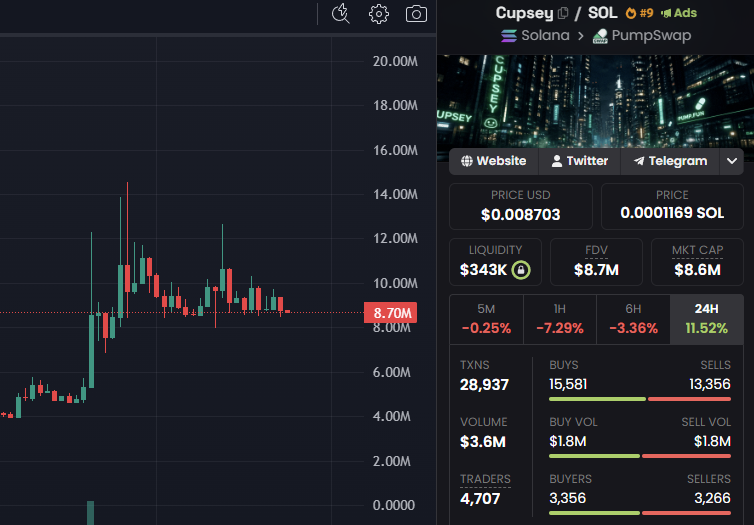The image size is (754, 525).
Task: Click the 0.0000 price axis label
Action: coord(393,505)
